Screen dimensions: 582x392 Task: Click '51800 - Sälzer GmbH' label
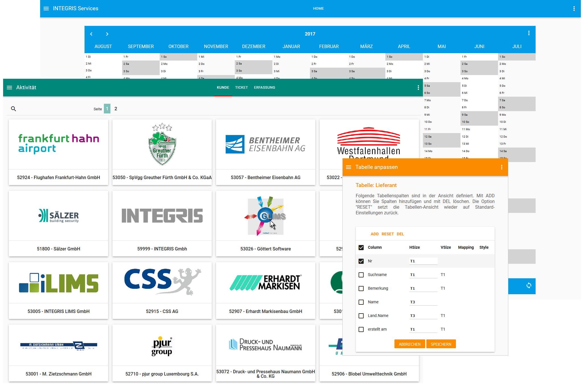tap(59, 249)
